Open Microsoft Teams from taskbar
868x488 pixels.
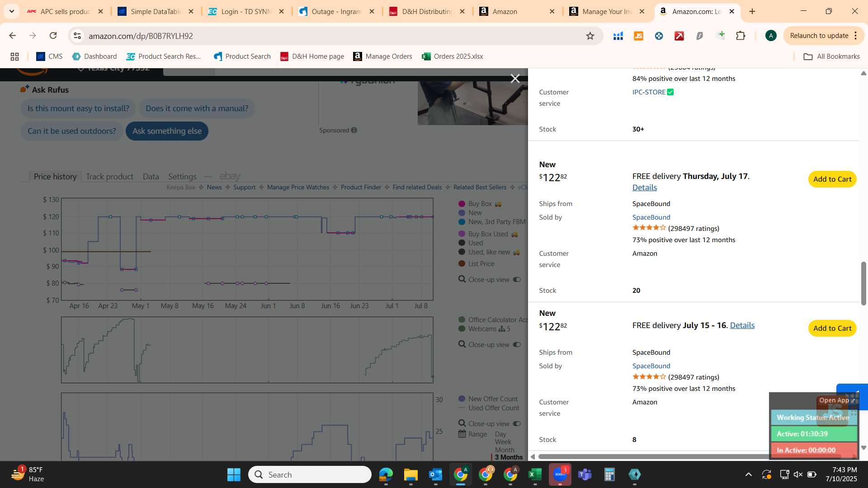tap(585, 474)
